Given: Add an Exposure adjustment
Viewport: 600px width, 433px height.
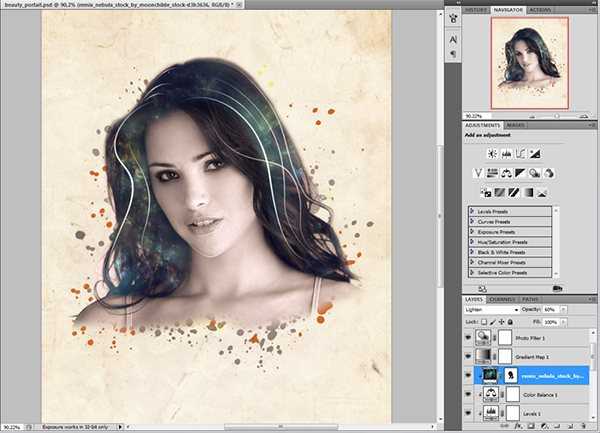Looking at the screenshot, I should [535, 154].
